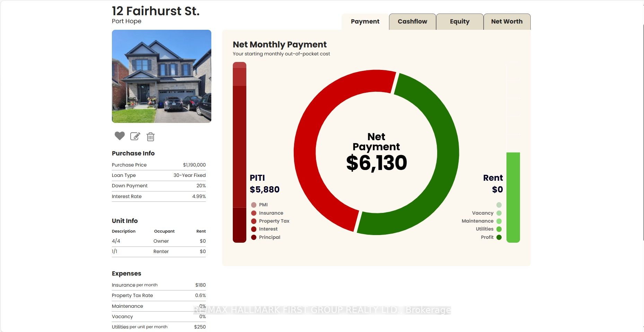Screen dimensions: 644x332
Task: Click the Interest legend dot
Action: pos(254,229)
